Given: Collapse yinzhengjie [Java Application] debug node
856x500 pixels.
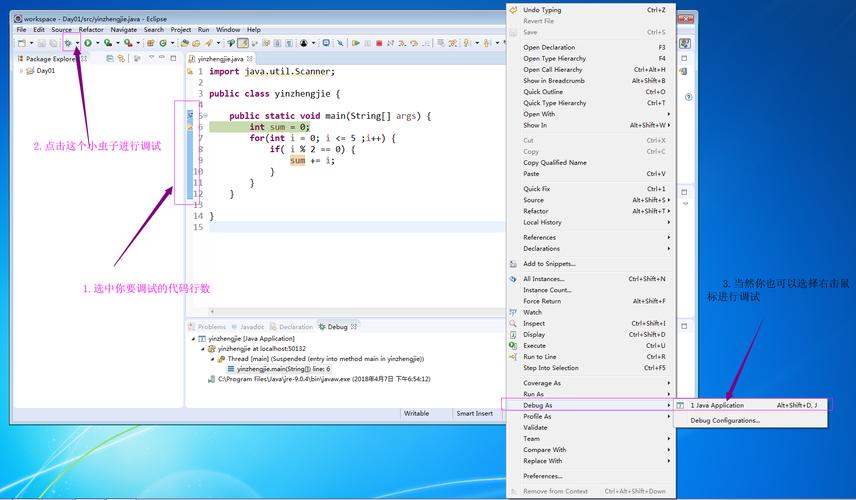Looking at the screenshot, I should coord(193,338).
